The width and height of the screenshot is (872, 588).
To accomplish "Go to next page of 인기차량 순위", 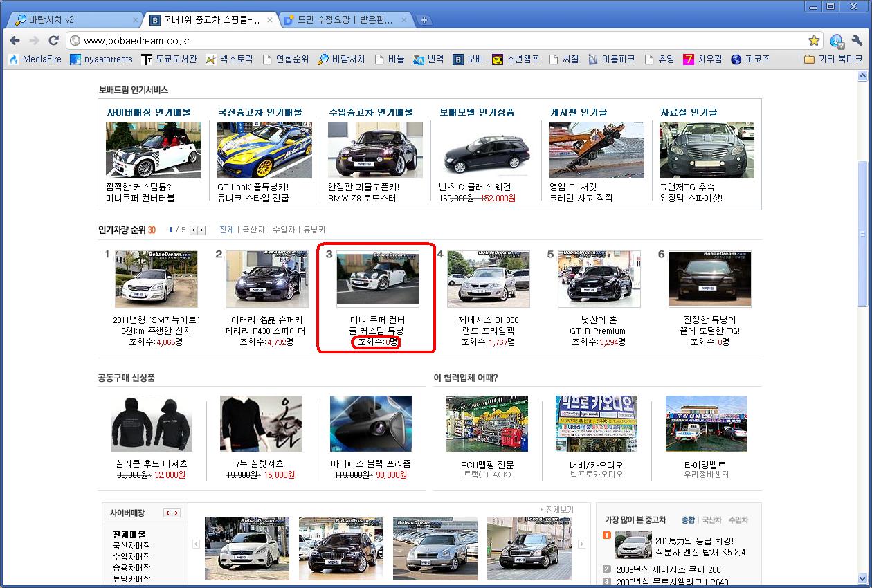I will click(x=201, y=230).
